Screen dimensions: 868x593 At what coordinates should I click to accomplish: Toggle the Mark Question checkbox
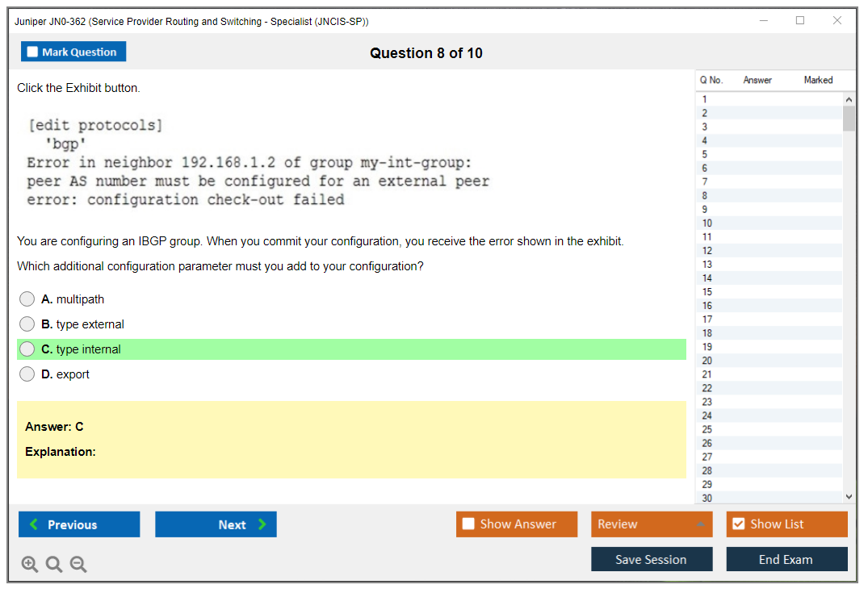33,52
